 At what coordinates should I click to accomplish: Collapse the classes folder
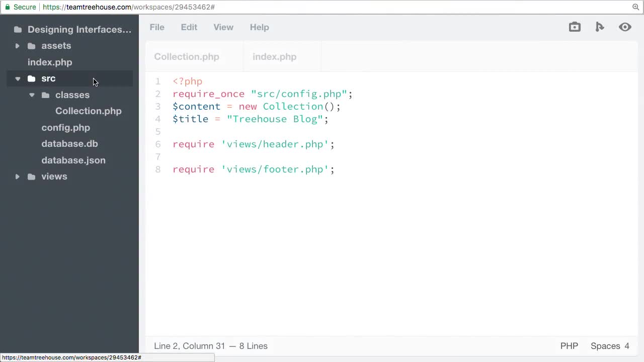coord(31,95)
